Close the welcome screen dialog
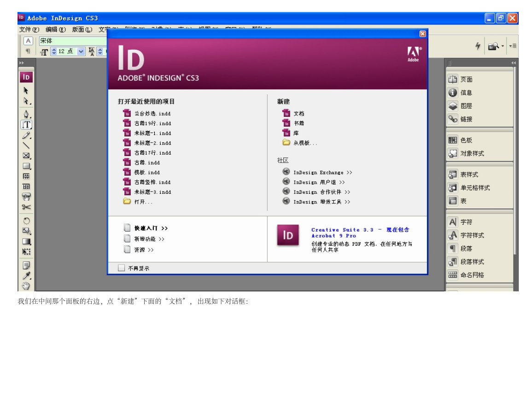Viewport: 532px width, 411px height. (422, 34)
